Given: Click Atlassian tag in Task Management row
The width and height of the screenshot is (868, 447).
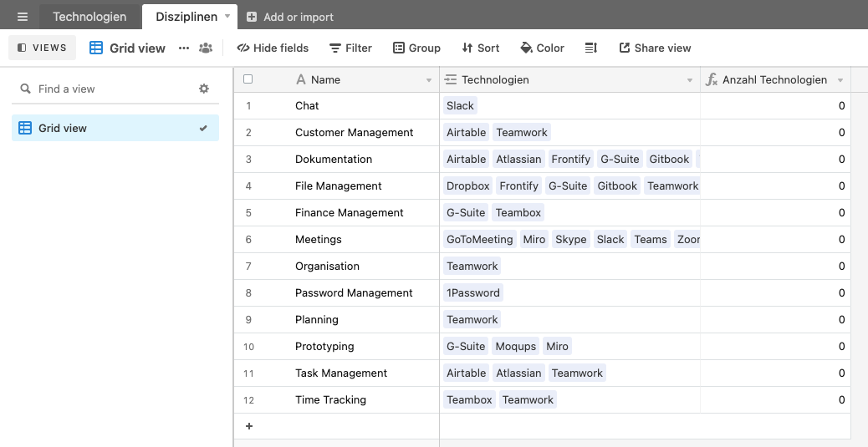Looking at the screenshot, I should point(518,373).
